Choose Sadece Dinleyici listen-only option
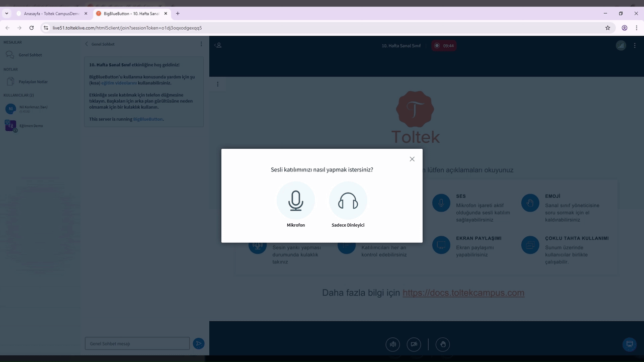 tap(348, 201)
